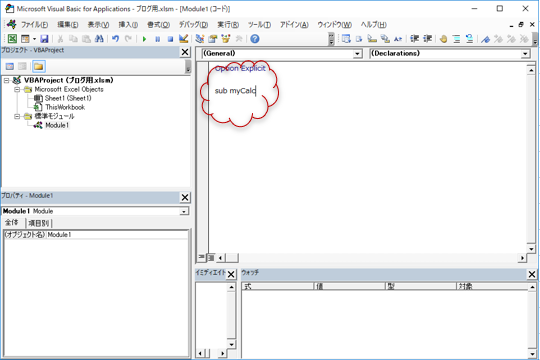Click Full Module View button at code pane bottom

[211, 257]
